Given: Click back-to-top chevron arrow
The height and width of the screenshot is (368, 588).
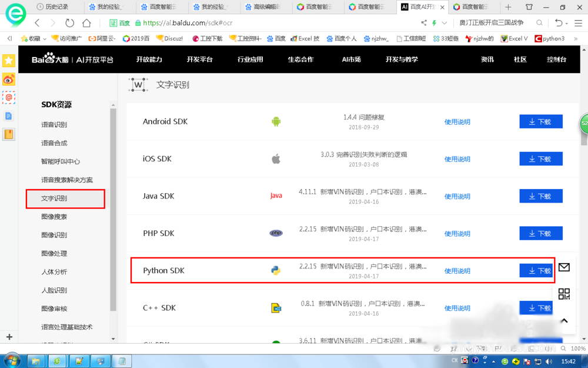Looking at the screenshot, I should pyautogui.click(x=564, y=321).
